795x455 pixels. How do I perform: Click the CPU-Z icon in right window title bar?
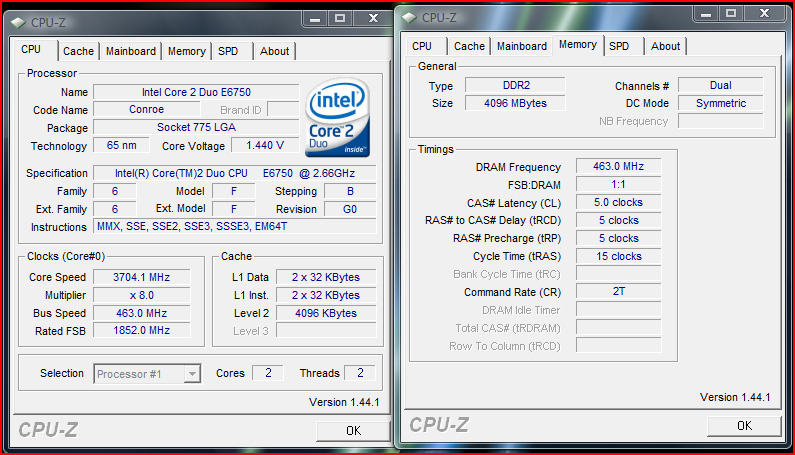[409, 18]
